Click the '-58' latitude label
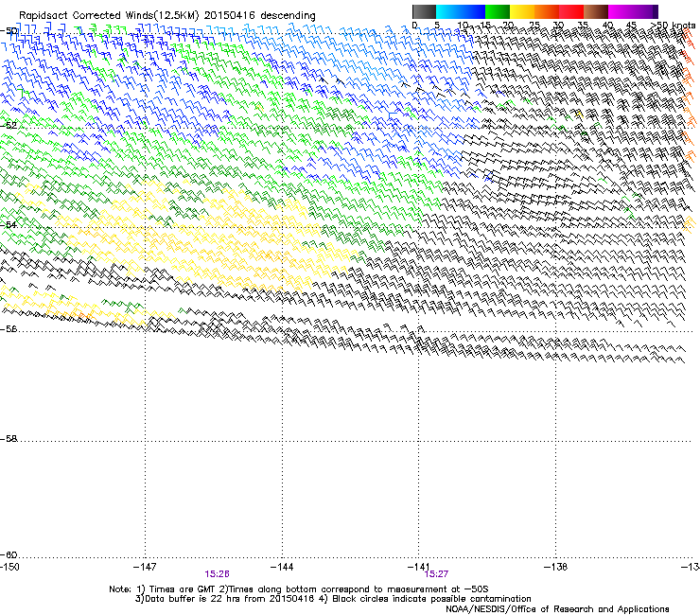The image size is (700, 615). [x=9, y=439]
